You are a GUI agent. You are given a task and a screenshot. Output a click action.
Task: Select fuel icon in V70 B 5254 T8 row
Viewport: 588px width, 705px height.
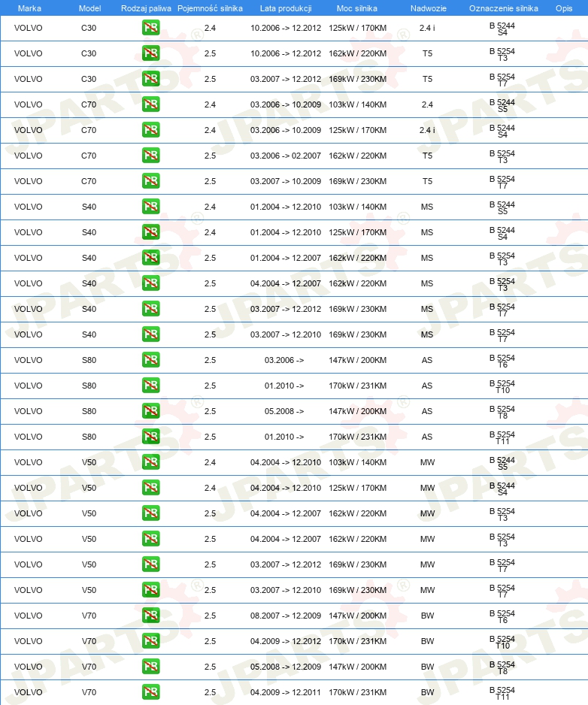coord(150,667)
